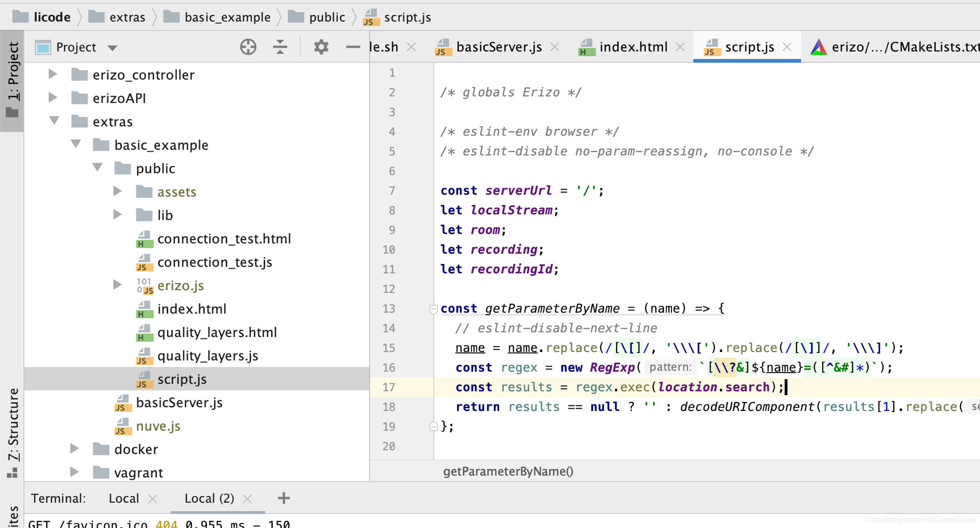Expand the lib folder
The height and width of the screenshot is (528, 980).
pyautogui.click(x=118, y=214)
